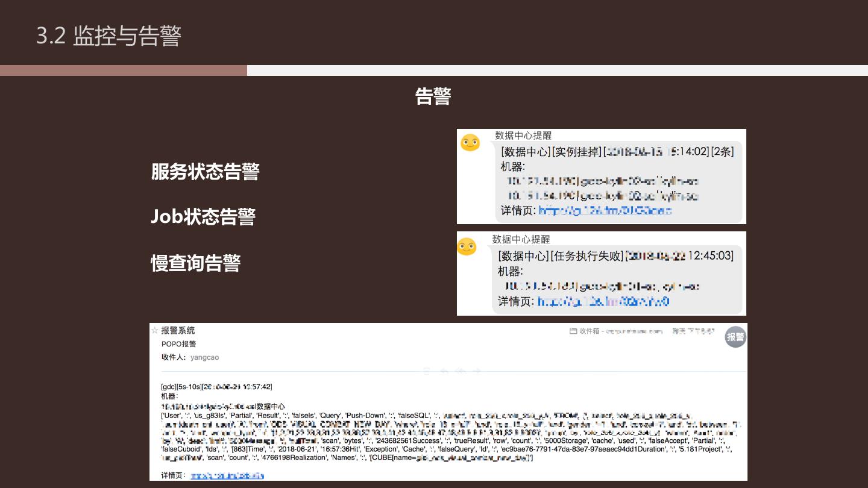Viewport: 868px width, 488px height.
Task: Open the 详情页 link in the 任务执行失败 message
Action: pyautogui.click(x=603, y=301)
